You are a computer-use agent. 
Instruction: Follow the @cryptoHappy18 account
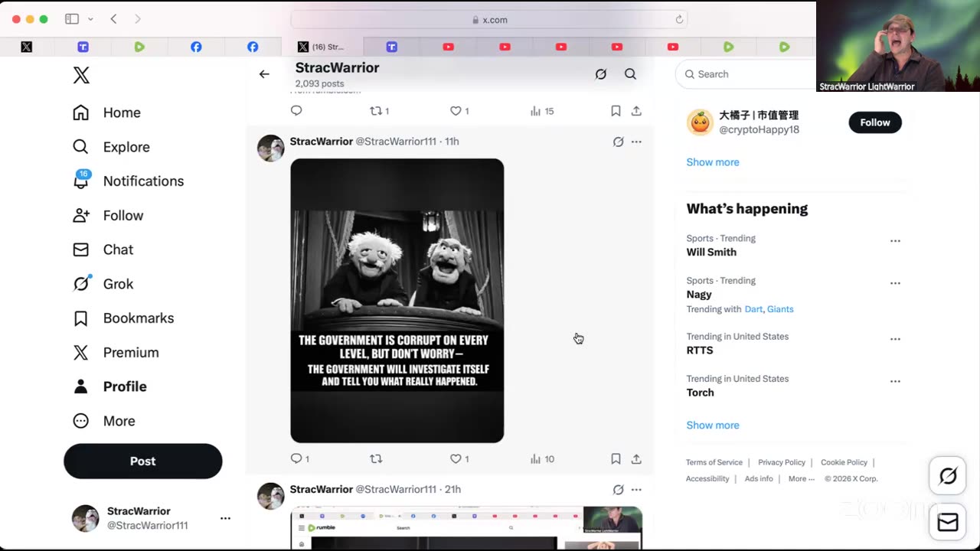tap(875, 122)
